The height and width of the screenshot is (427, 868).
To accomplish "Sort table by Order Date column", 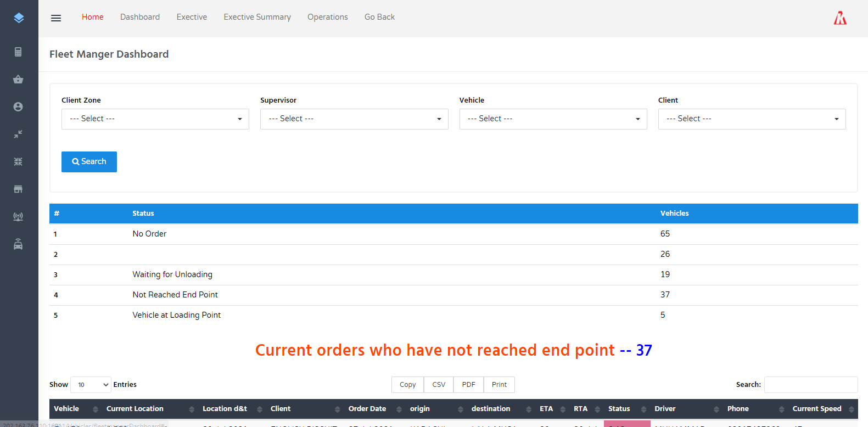I will point(375,409).
